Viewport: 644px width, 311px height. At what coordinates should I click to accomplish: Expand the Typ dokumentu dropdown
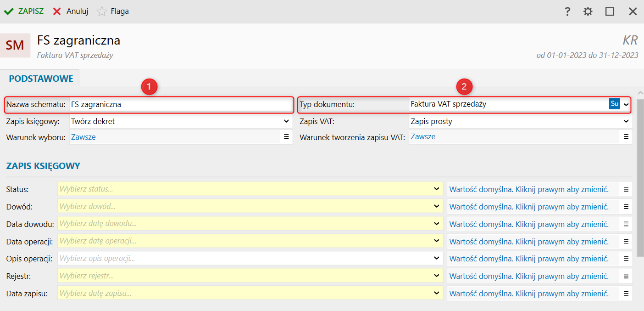pos(626,104)
